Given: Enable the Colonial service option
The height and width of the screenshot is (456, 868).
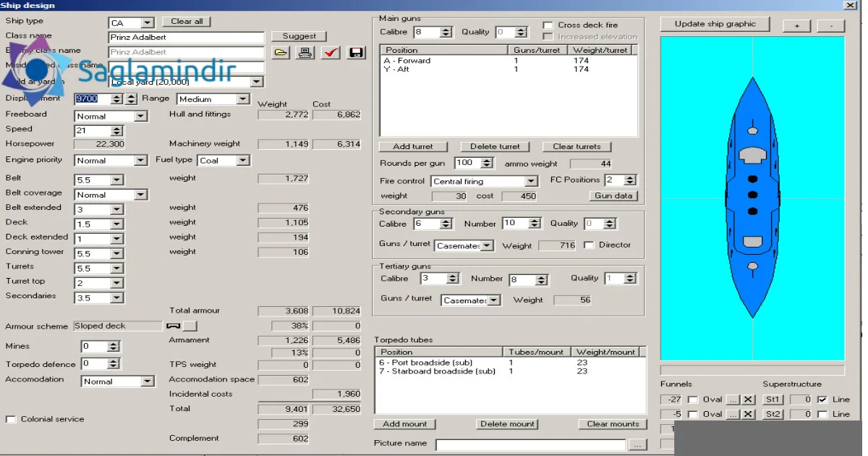Looking at the screenshot, I should (11, 420).
